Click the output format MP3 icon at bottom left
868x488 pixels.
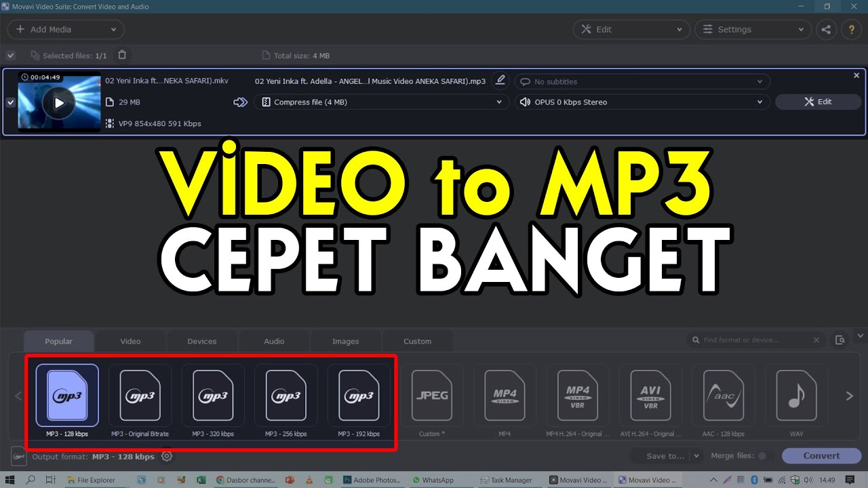18,456
